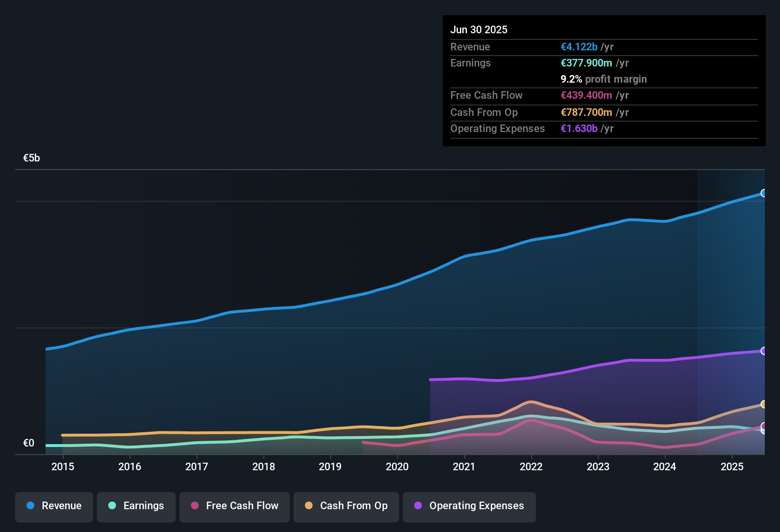Toggle the Revenue series visibility
The height and width of the screenshot is (532, 780).
point(54,506)
